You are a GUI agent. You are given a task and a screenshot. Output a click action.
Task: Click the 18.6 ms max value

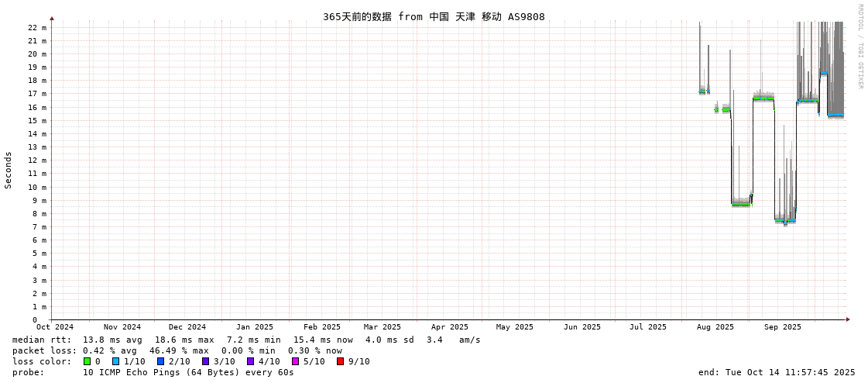tap(184, 340)
